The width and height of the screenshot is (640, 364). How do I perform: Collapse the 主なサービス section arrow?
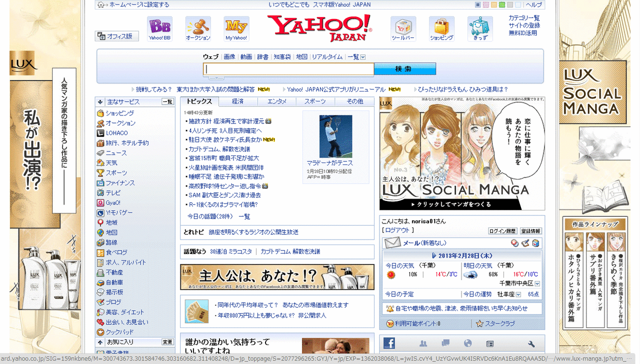[100, 102]
